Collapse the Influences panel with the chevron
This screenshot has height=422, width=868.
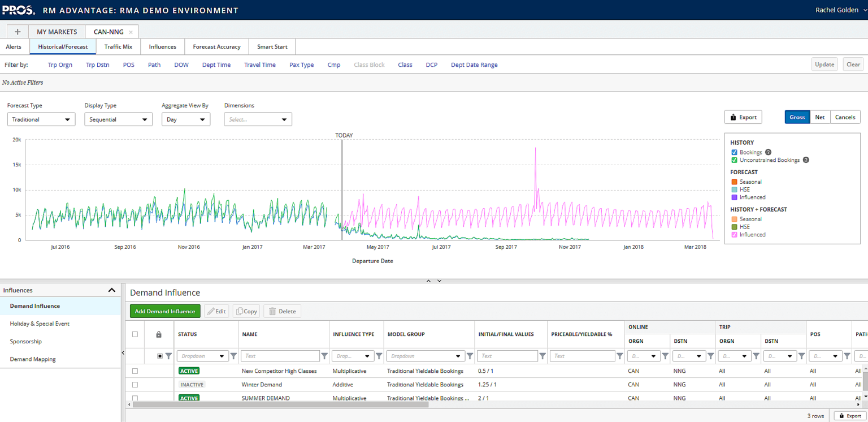(111, 290)
